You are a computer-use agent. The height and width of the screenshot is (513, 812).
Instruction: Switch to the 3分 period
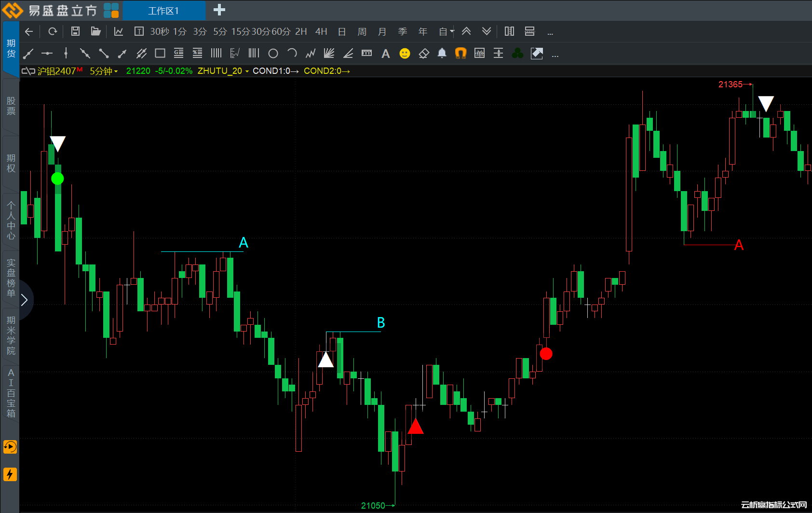pos(200,32)
